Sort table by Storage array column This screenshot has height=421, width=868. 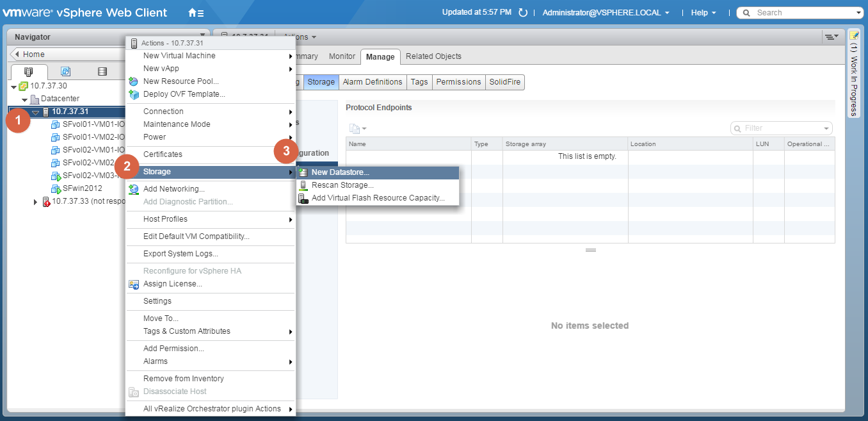coord(565,144)
